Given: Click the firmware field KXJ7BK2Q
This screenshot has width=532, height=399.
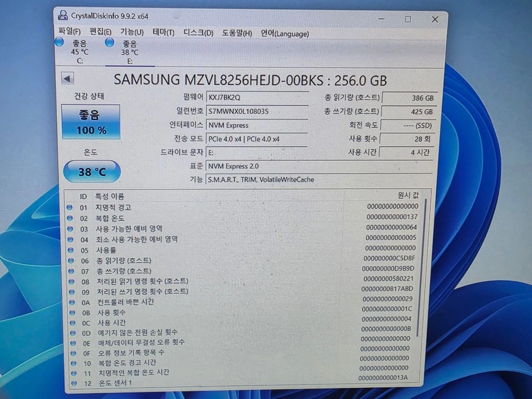Looking at the screenshot, I should click(257, 97).
